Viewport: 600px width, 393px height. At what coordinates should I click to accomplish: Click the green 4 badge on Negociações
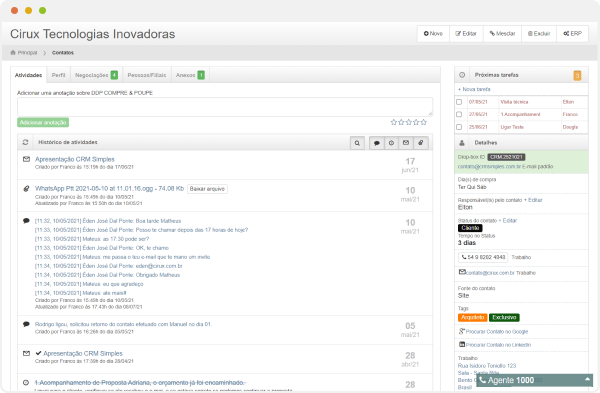114,75
